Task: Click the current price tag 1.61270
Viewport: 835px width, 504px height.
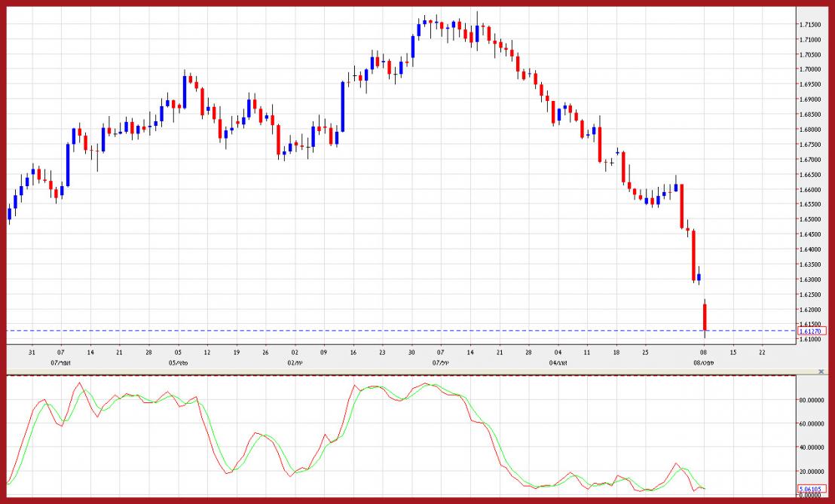Action: point(812,331)
